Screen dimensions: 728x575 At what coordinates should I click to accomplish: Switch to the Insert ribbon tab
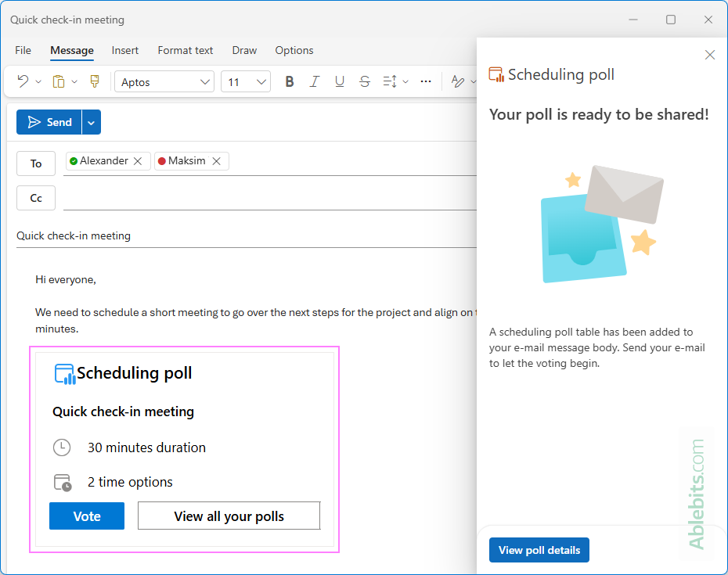pyautogui.click(x=125, y=50)
